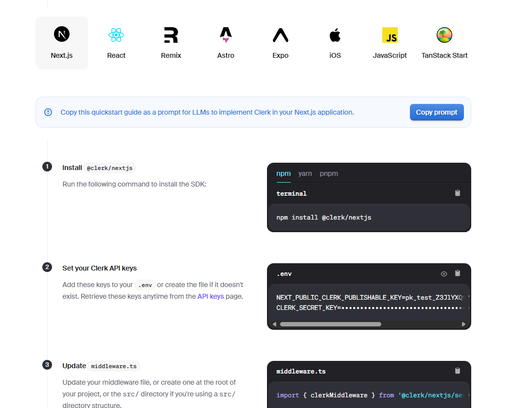Select the Astro logo icon
Image resolution: width=532 pixels, height=408 pixels.
pyautogui.click(x=226, y=35)
